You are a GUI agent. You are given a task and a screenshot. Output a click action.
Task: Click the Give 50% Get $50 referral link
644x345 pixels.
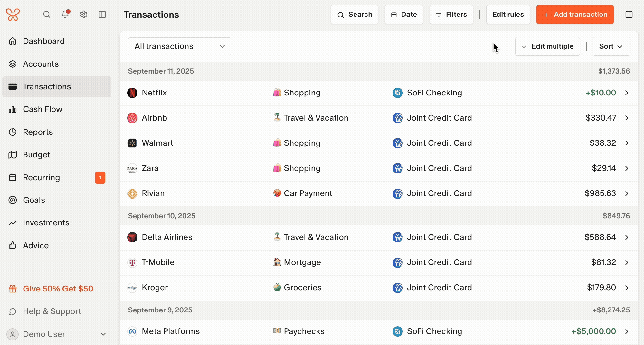click(x=58, y=288)
